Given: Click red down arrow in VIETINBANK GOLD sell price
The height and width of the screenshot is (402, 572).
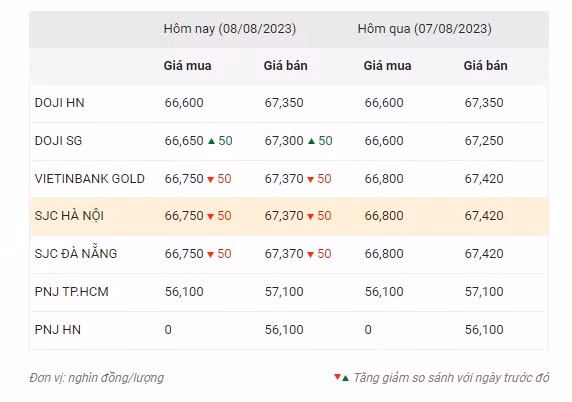Looking at the screenshot, I should pyautogui.click(x=310, y=179).
